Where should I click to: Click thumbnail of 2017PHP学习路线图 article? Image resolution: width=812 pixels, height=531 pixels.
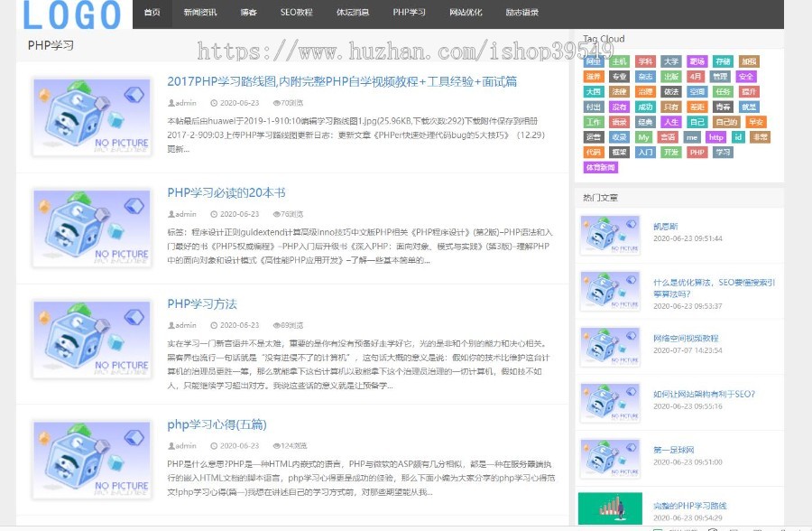[x=92, y=116]
